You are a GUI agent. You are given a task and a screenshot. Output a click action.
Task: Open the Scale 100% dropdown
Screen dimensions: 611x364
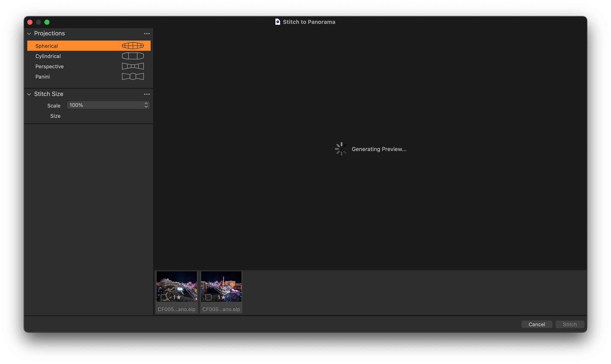(x=108, y=105)
